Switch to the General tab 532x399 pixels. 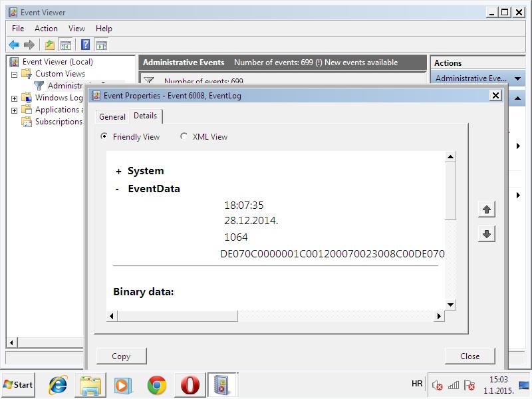pyautogui.click(x=112, y=117)
